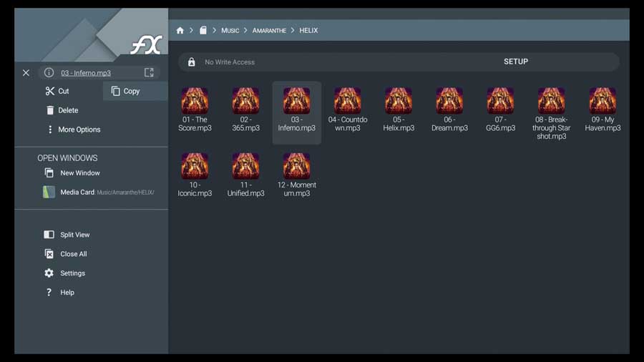Open Settings from the sidebar
The width and height of the screenshot is (644, 362).
coord(65,273)
